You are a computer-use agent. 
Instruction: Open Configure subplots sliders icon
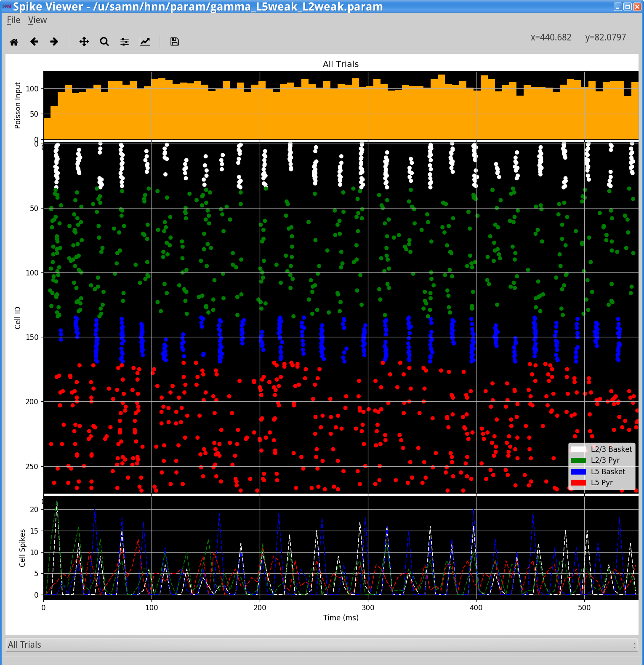pos(125,42)
